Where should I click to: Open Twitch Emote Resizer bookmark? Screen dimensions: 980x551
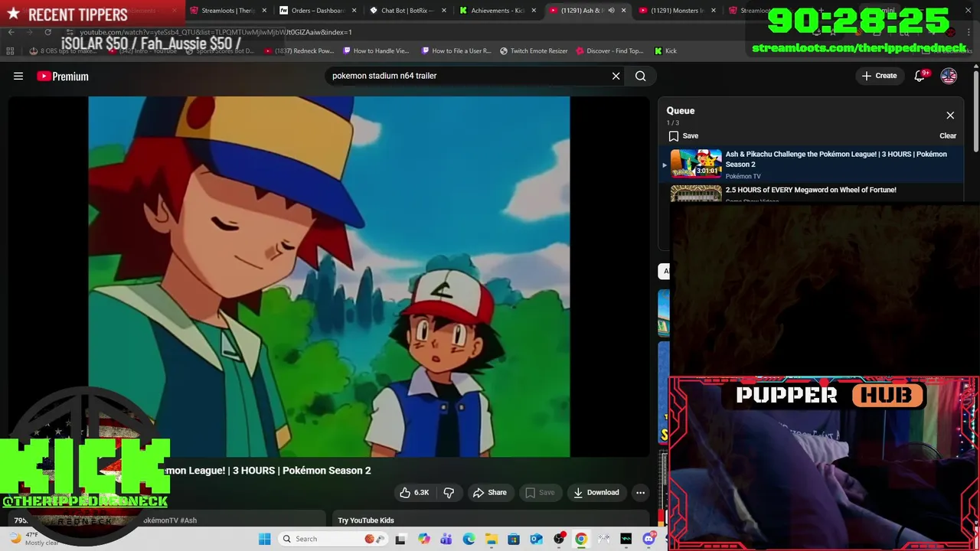coord(534,51)
